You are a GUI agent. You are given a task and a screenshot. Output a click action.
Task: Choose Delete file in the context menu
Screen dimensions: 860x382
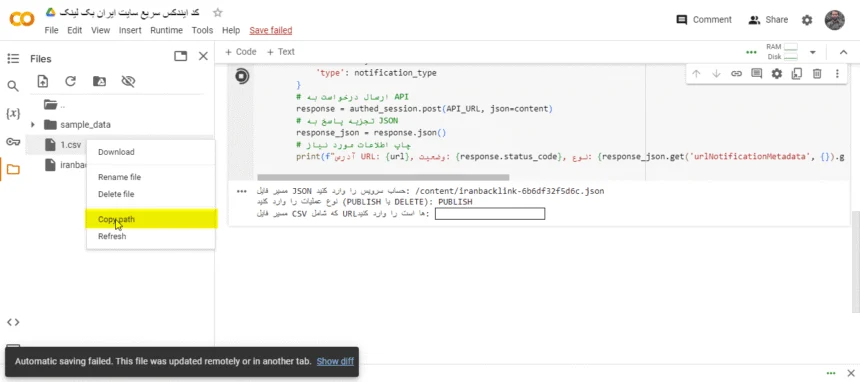[x=116, y=194]
